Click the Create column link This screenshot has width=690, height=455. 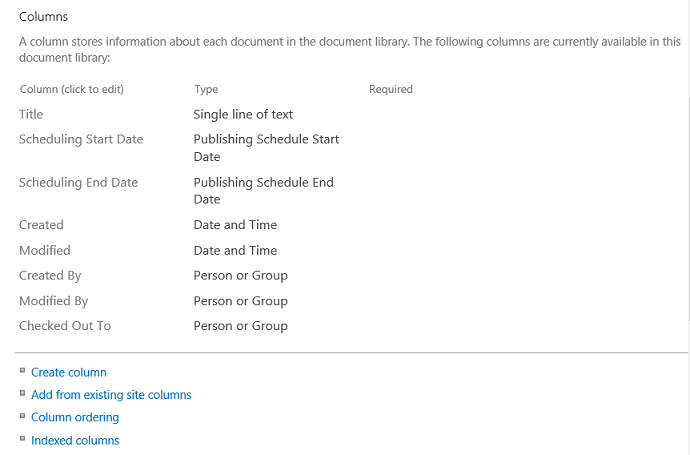pyautogui.click(x=69, y=372)
